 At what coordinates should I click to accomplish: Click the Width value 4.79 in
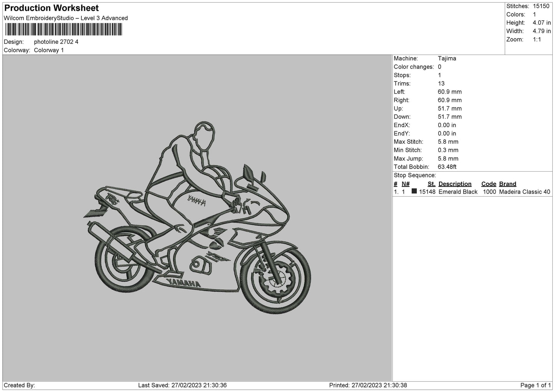point(542,31)
